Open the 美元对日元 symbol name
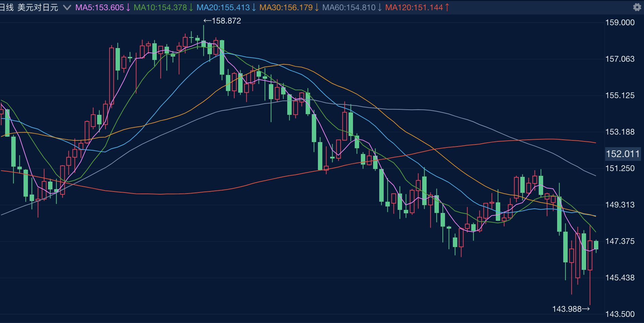 coord(38,7)
